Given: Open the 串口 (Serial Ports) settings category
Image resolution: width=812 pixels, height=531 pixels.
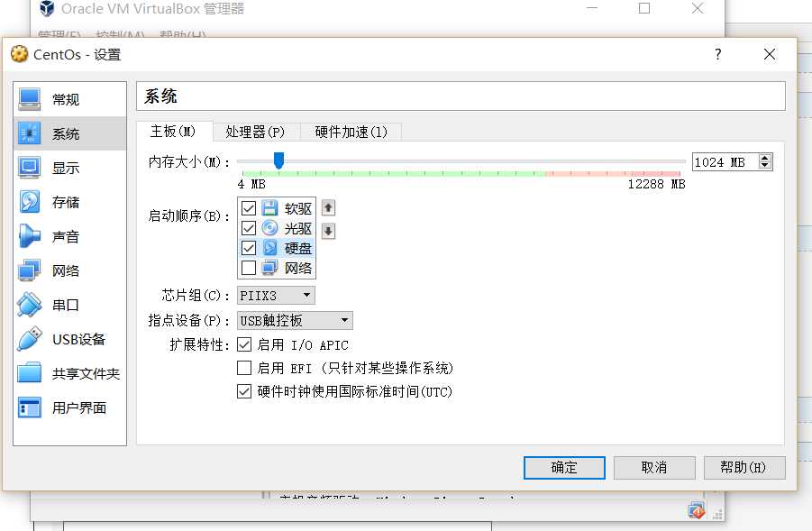Looking at the screenshot, I should click(69, 305).
